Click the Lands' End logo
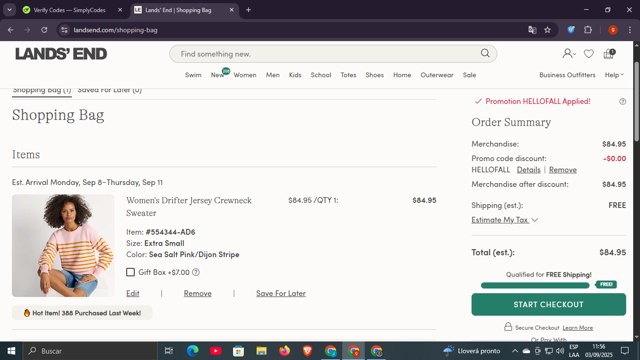This screenshot has width=640, height=360. tap(61, 54)
